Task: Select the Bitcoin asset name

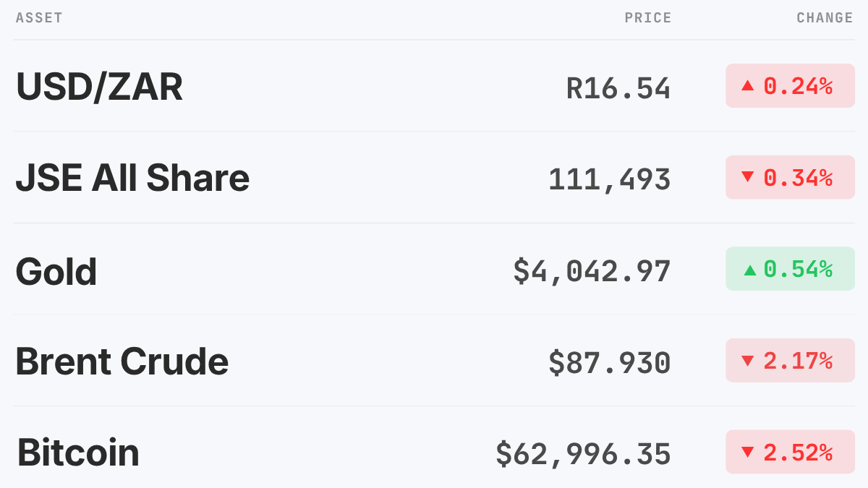Action: tap(78, 453)
